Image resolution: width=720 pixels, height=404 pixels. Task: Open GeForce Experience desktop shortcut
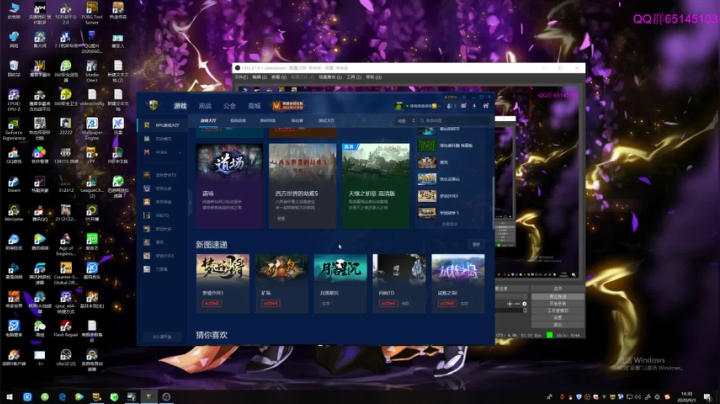pos(14,129)
